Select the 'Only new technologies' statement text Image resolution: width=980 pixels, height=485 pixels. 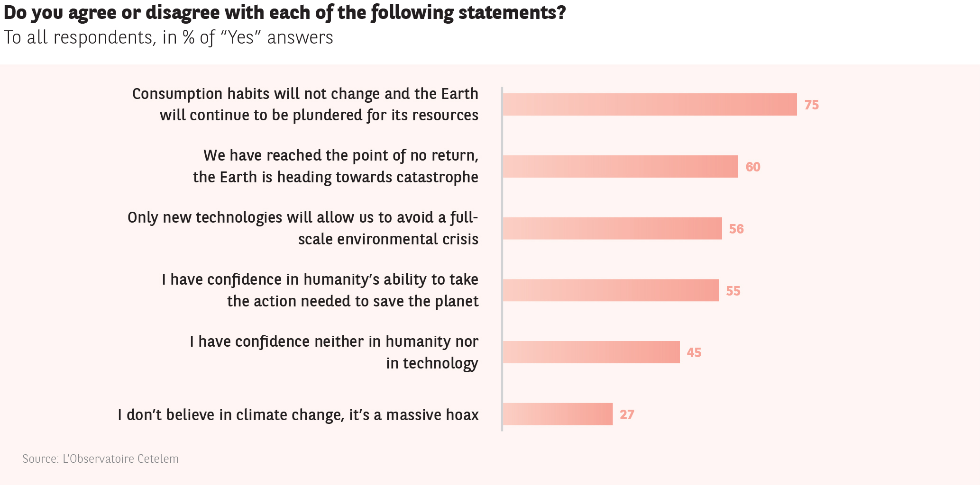[303, 228]
